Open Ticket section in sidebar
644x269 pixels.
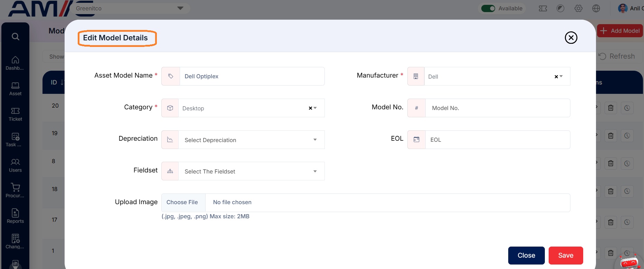[x=15, y=114]
